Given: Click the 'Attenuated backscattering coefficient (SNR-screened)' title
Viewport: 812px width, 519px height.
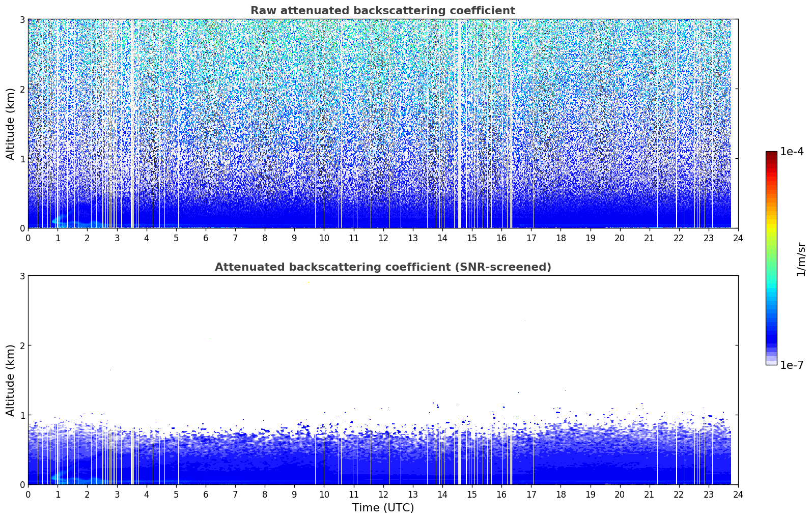Looking at the screenshot, I should tap(383, 267).
